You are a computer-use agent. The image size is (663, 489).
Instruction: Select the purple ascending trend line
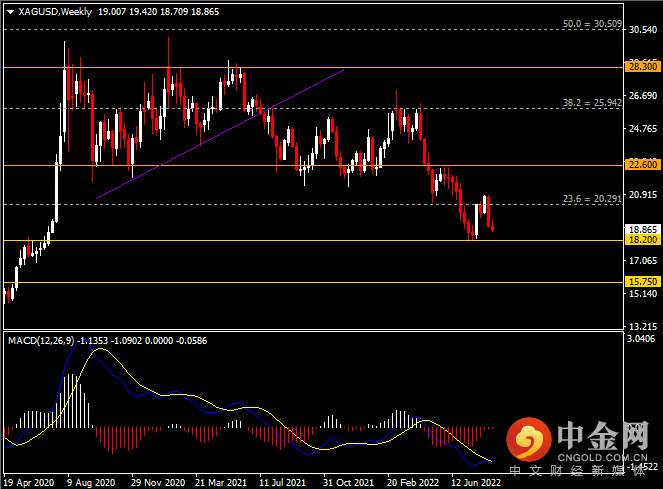point(220,135)
